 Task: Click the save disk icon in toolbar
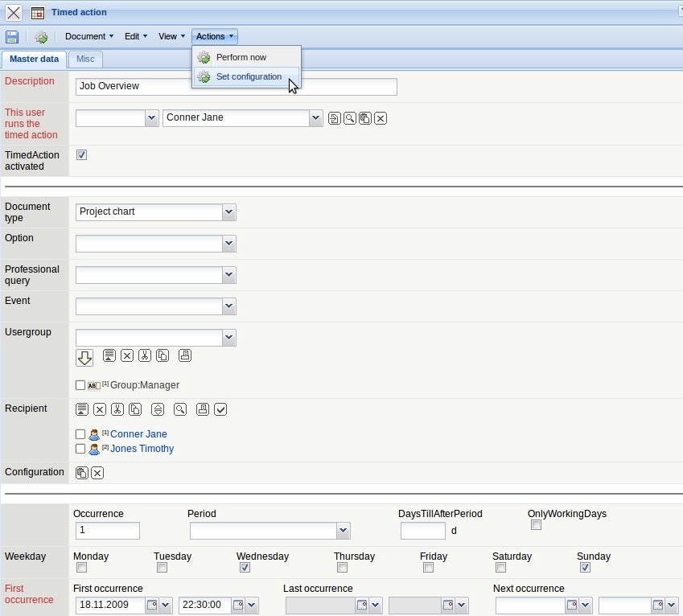point(12,37)
